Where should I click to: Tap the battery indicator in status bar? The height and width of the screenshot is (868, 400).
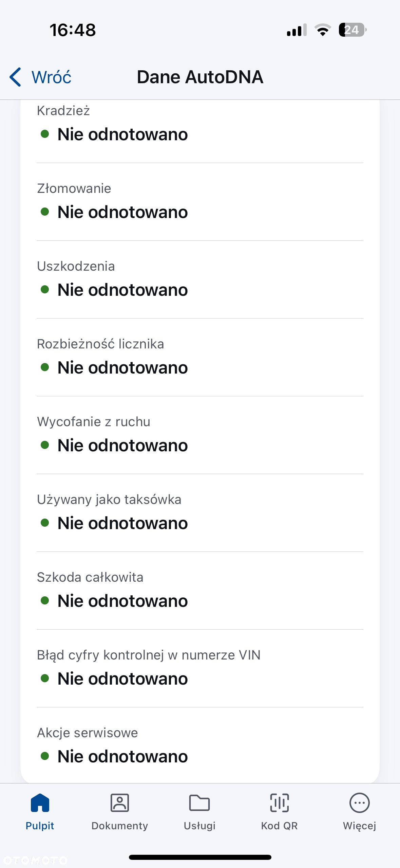[x=353, y=30]
